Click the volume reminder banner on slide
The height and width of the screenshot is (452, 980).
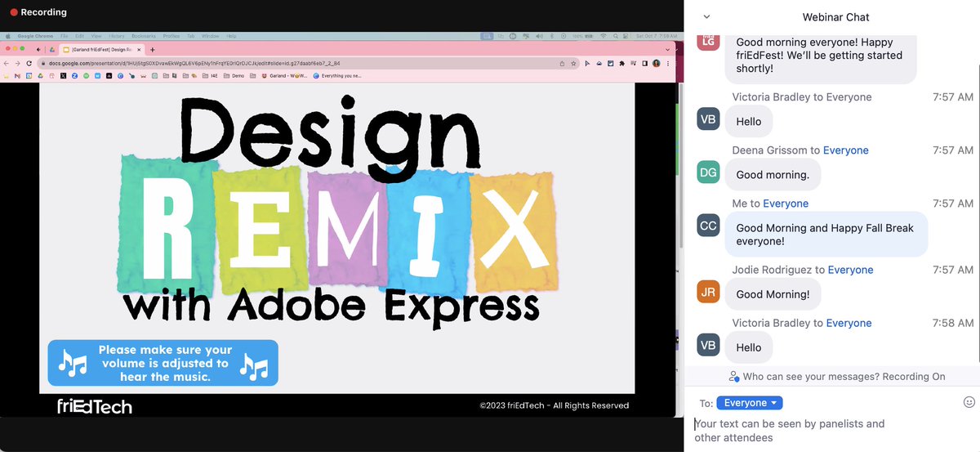163,363
